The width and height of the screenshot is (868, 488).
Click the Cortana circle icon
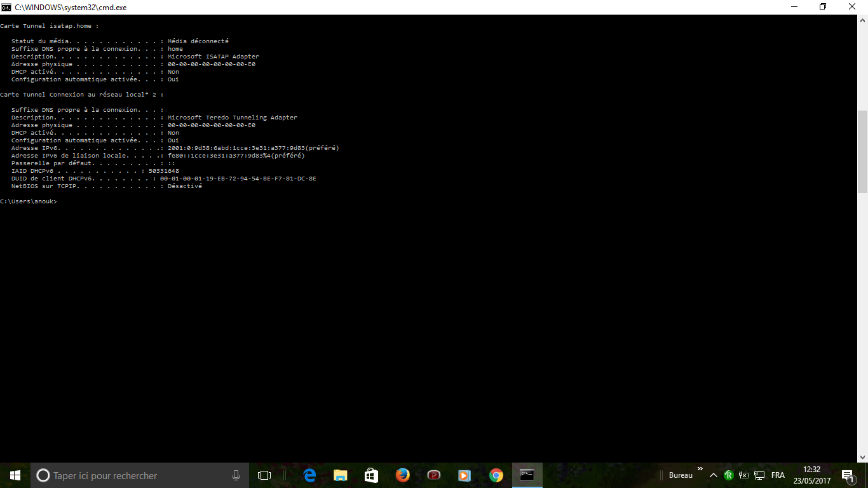tap(43, 475)
